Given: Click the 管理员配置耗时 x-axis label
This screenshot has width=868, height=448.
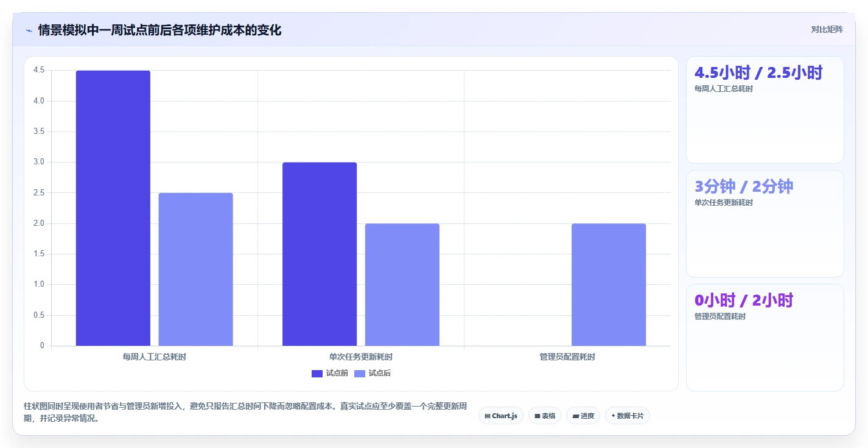Looking at the screenshot, I should 567,357.
